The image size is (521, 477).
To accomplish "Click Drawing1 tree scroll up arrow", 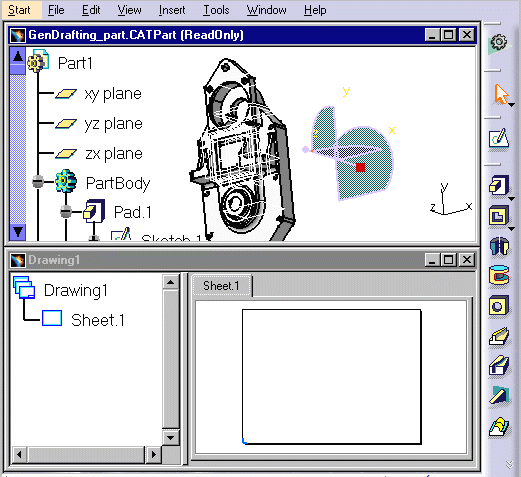I will tap(171, 282).
